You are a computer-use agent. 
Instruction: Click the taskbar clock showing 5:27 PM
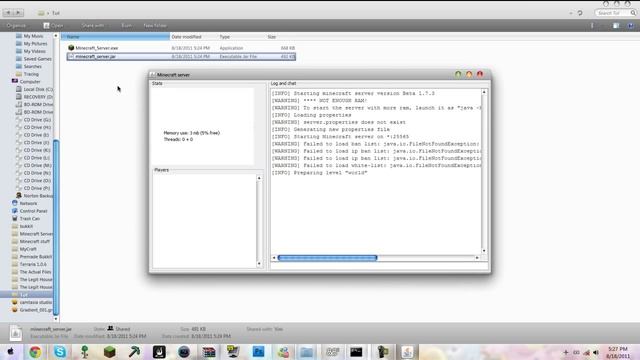click(618, 349)
